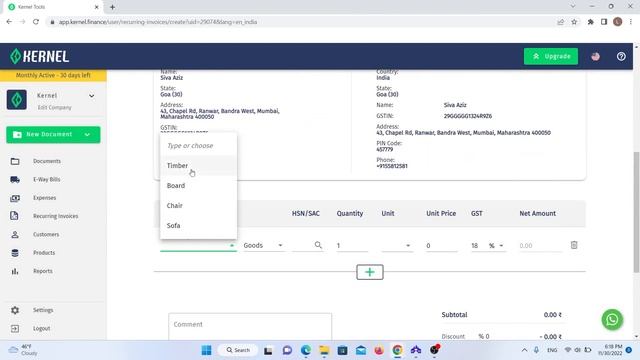Open Microsoft Edge from taskbar

click(306, 350)
